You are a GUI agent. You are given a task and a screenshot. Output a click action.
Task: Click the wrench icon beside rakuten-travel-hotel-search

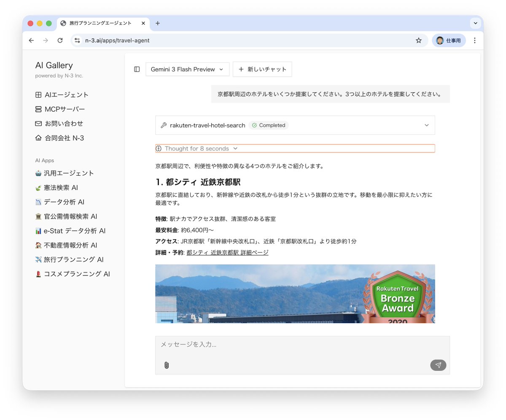tap(164, 125)
